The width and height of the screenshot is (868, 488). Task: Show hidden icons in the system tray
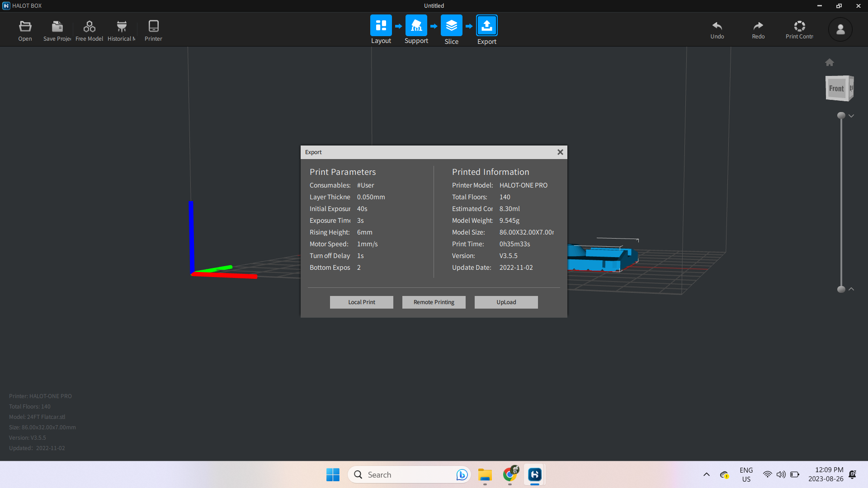click(x=706, y=475)
